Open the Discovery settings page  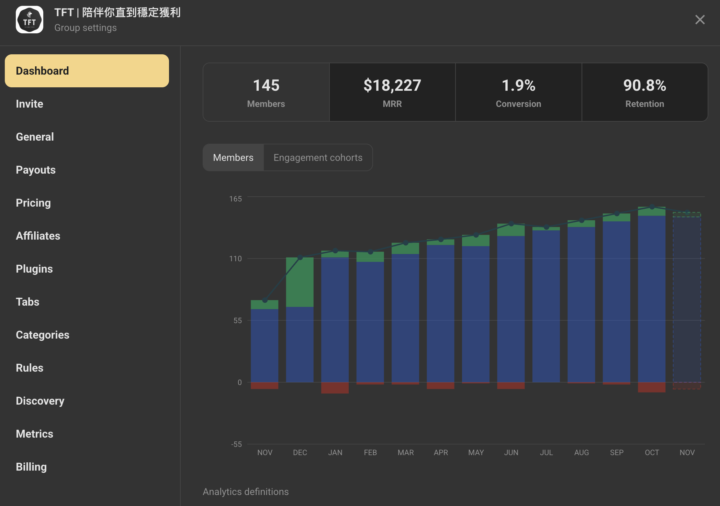[x=40, y=401]
